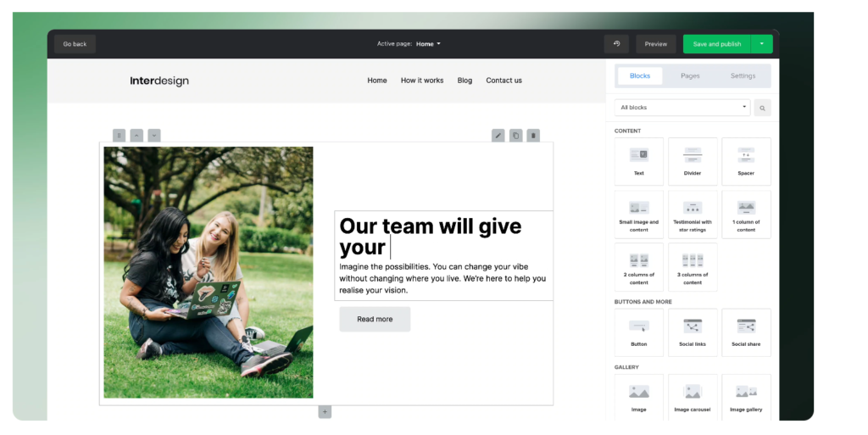Select the Button block
This screenshot has width=868, height=435.
639,332
